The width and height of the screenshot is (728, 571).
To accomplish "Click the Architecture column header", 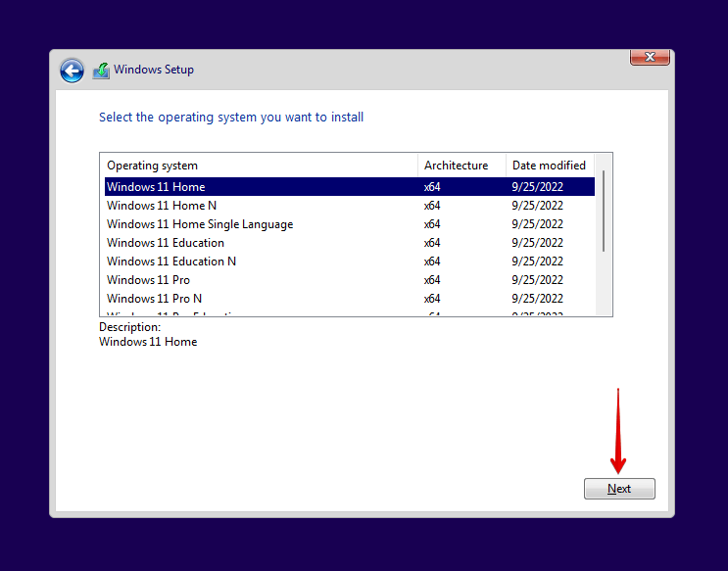I will (x=461, y=166).
